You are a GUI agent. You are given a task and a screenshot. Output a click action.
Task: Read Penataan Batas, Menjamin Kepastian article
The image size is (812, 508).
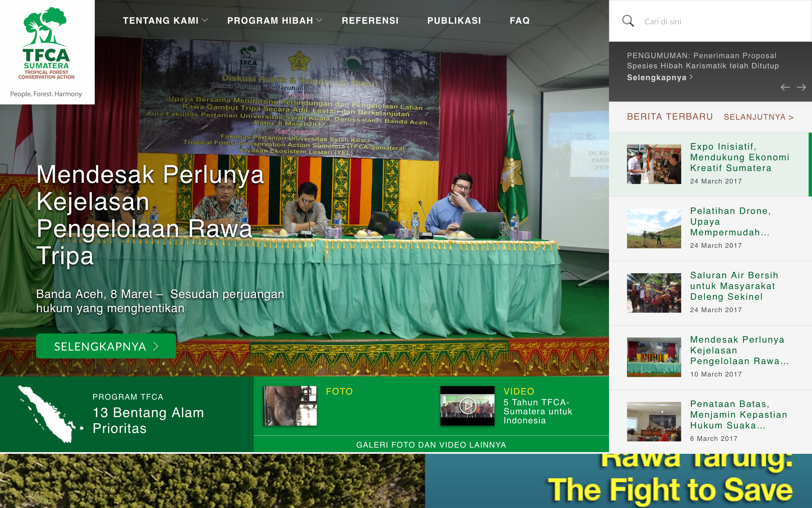click(x=738, y=415)
